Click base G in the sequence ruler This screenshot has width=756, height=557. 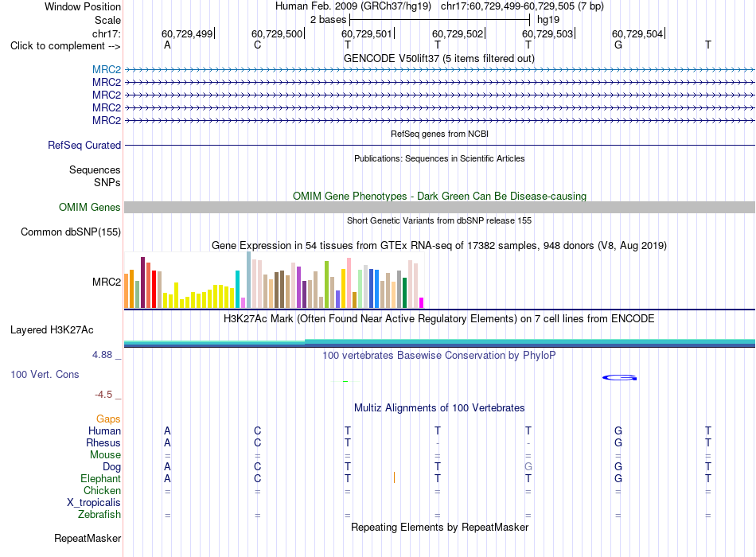pyautogui.click(x=618, y=45)
